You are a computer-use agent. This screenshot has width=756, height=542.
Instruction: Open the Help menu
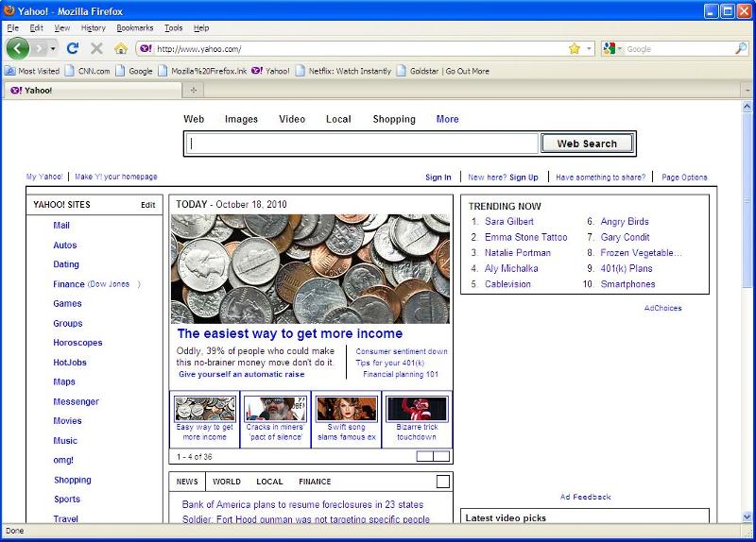tap(201, 28)
